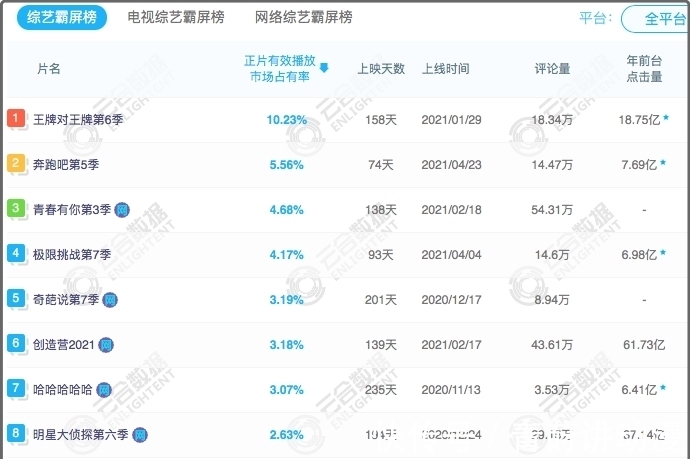The height and width of the screenshot is (459, 690).
Task: Click the 上线时间 column header
Action: pos(446,69)
